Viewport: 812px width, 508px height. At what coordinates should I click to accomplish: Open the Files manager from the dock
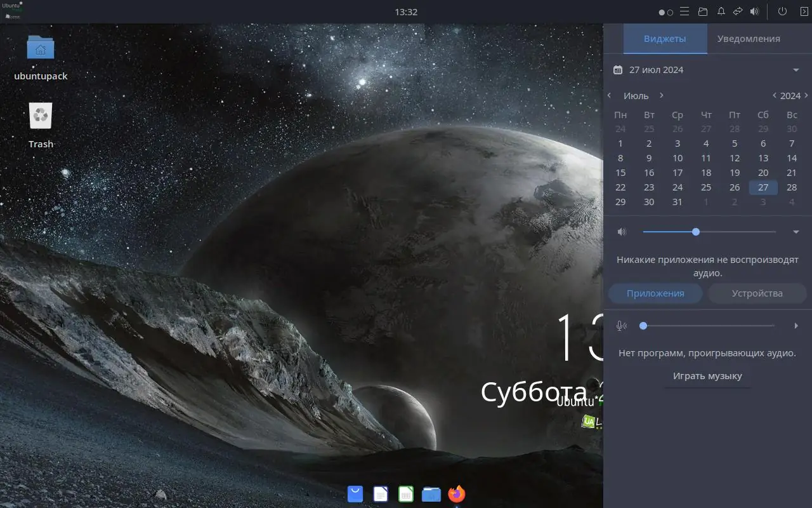(431, 493)
